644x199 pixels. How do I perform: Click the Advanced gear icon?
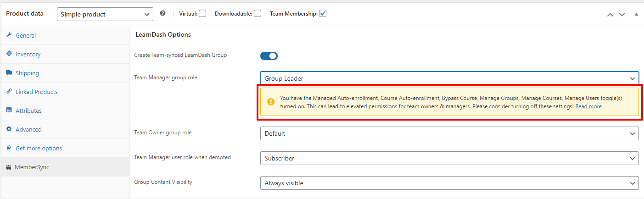point(9,129)
